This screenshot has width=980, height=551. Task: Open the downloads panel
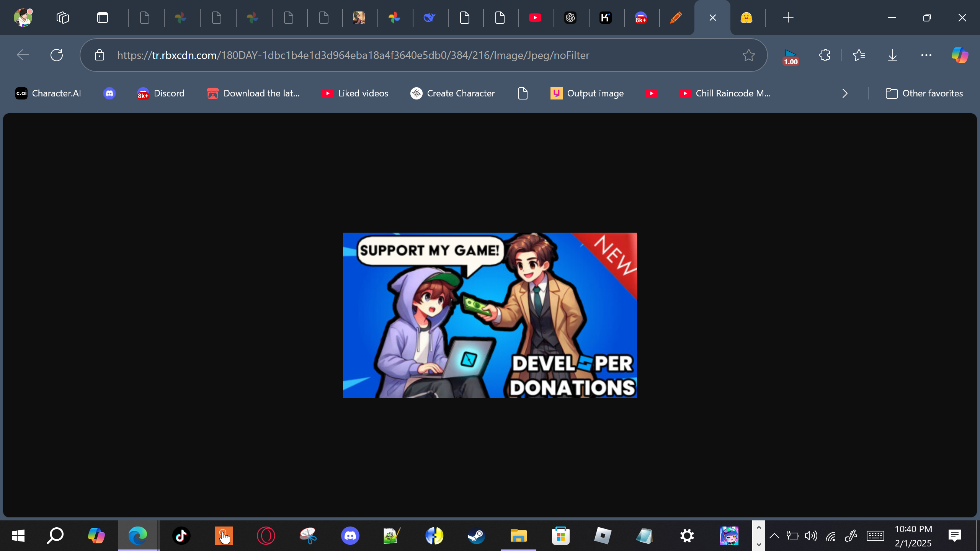(892, 55)
